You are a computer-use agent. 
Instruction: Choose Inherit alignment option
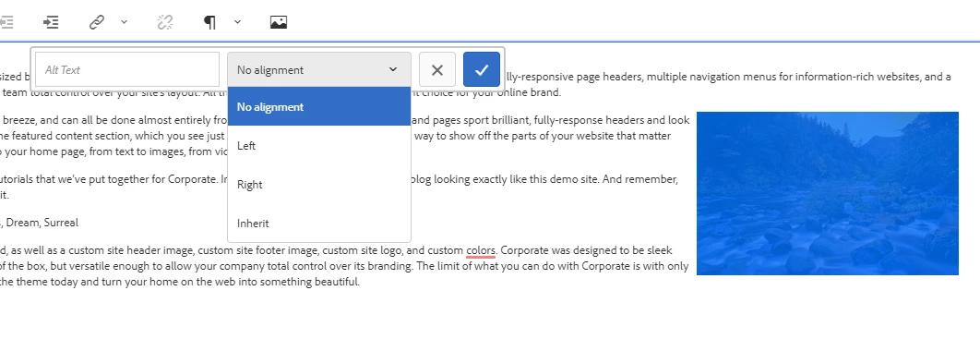318,223
